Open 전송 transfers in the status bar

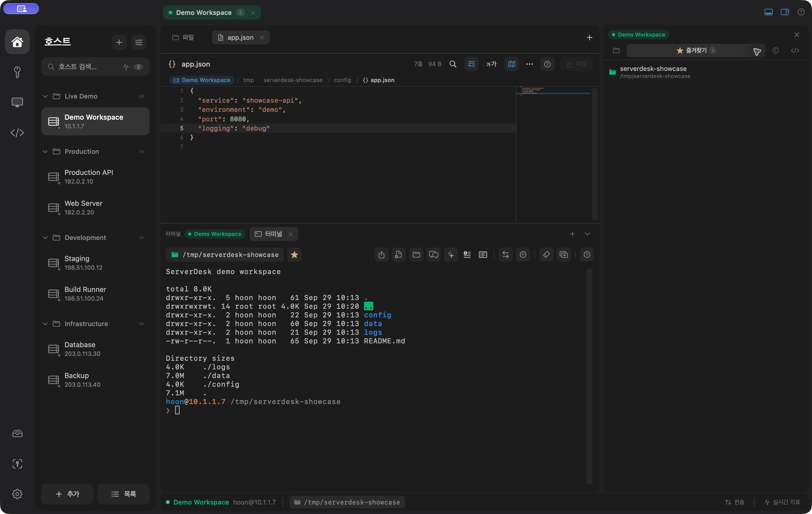[x=735, y=502]
